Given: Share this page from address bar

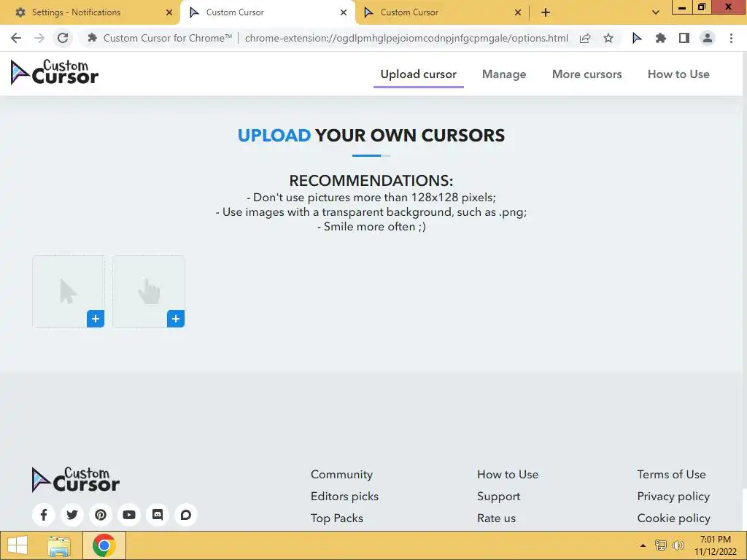Looking at the screenshot, I should click(x=585, y=38).
